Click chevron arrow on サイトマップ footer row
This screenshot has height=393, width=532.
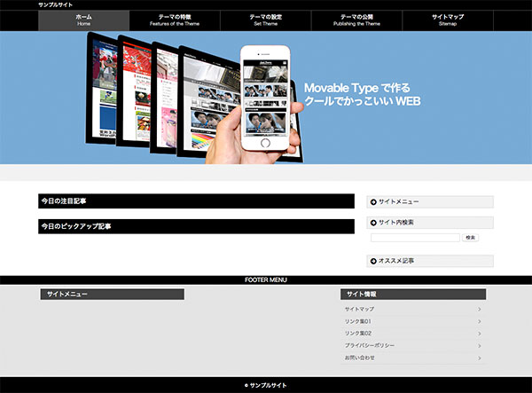click(480, 310)
